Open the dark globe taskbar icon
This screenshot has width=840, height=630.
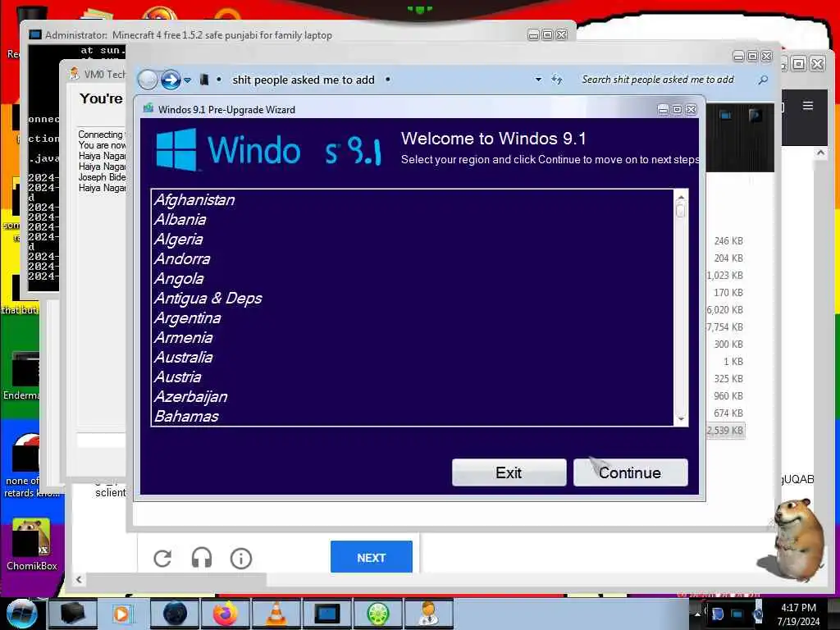(x=175, y=614)
